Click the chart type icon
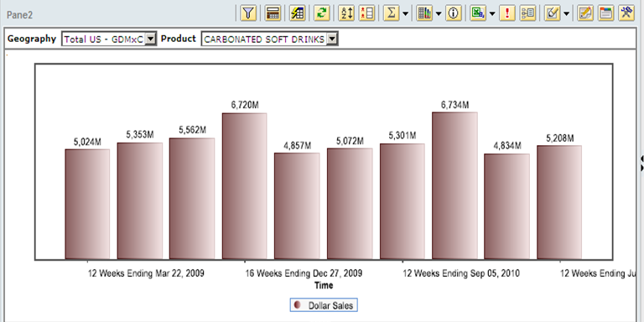Viewport: 644px width, 322px height. pos(424,13)
